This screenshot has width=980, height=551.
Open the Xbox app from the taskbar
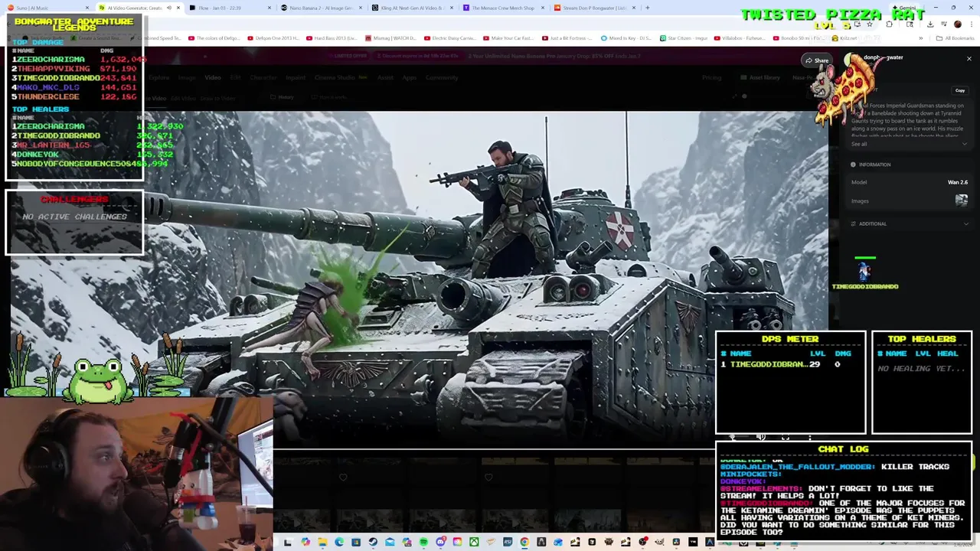click(x=474, y=542)
